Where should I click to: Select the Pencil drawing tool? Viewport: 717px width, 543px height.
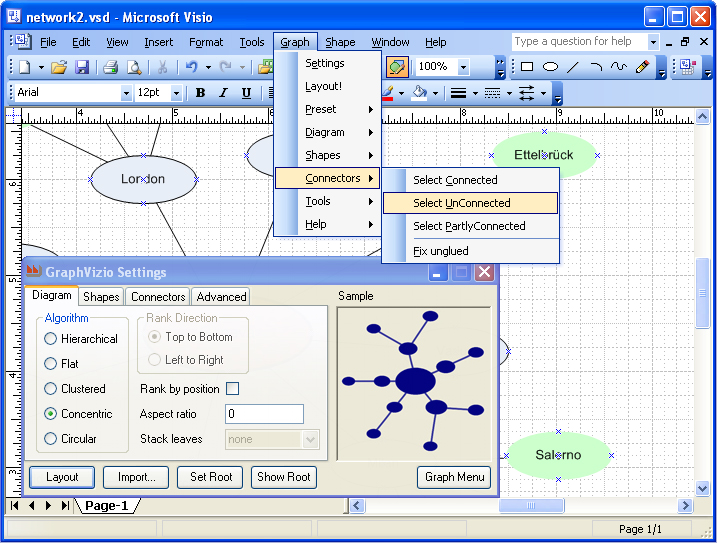pyautogui.click(x=642, y=67)
